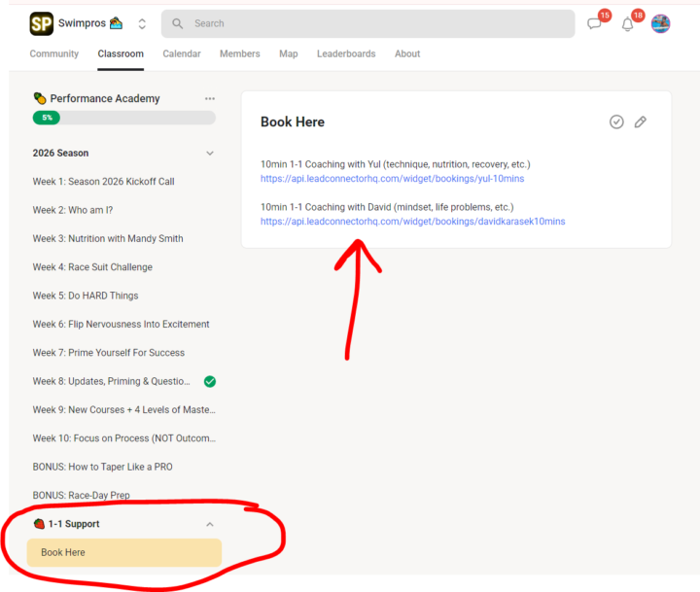Viewport: 700px width, 592px height.
Task: Click the Swimpros SP logo
Action: click(41, 23)
